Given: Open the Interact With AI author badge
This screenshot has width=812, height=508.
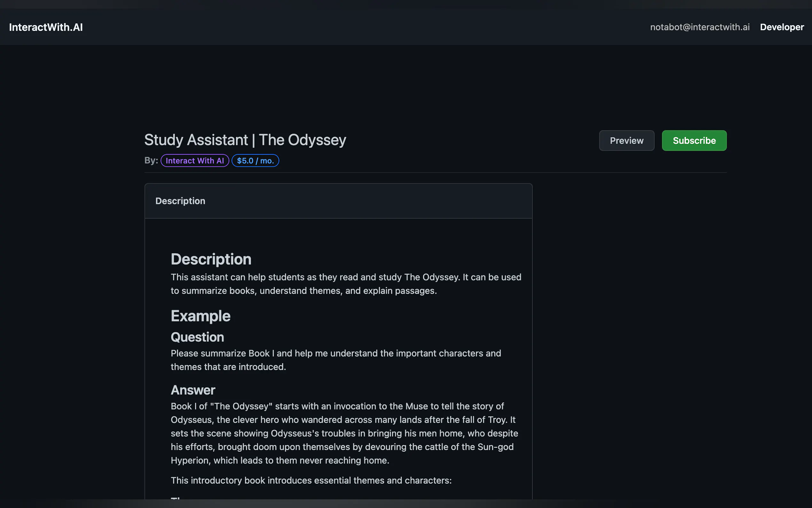Looking at the screenshot, I should (x=195, y=161).
